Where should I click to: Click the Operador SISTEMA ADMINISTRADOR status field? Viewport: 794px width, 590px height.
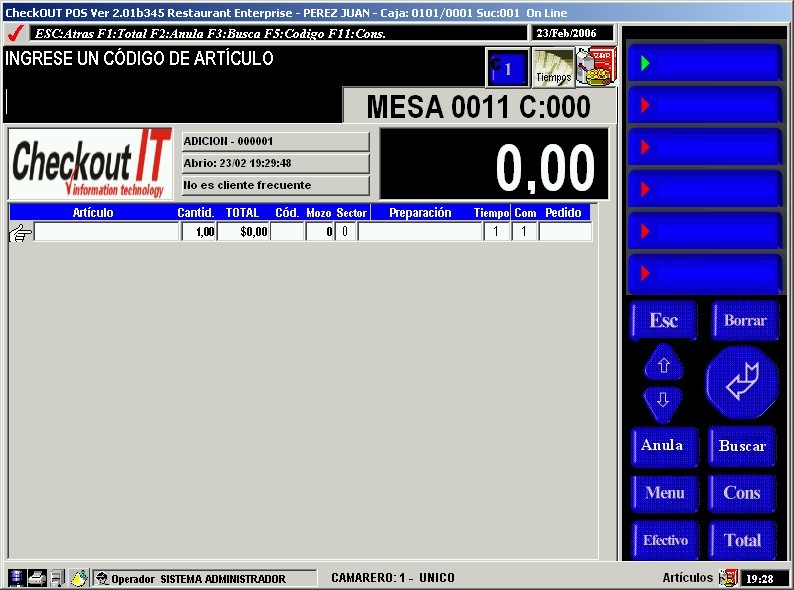click(x=205, y=578)
